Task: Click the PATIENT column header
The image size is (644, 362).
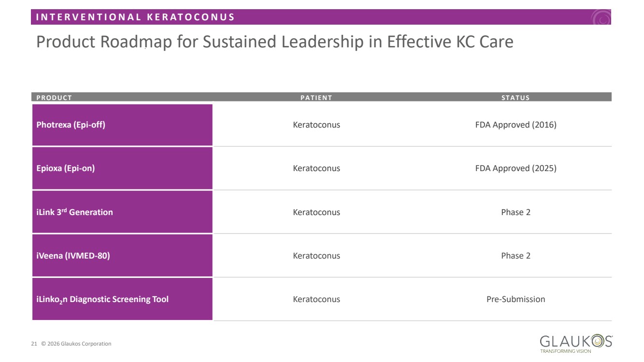Action: point(316,98)
